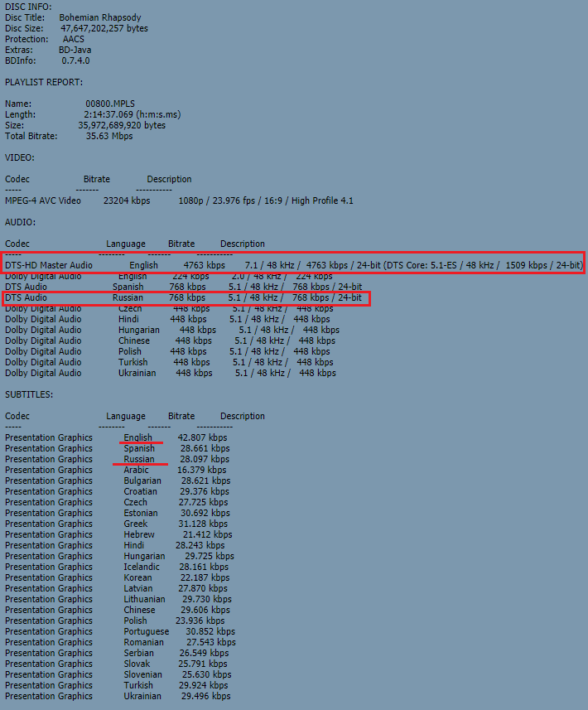The height and width of the screenshot is (710, 588).
Task: Click the playlist size '35,972,689,920 bytes'
Action: click(x=122, y=125)
